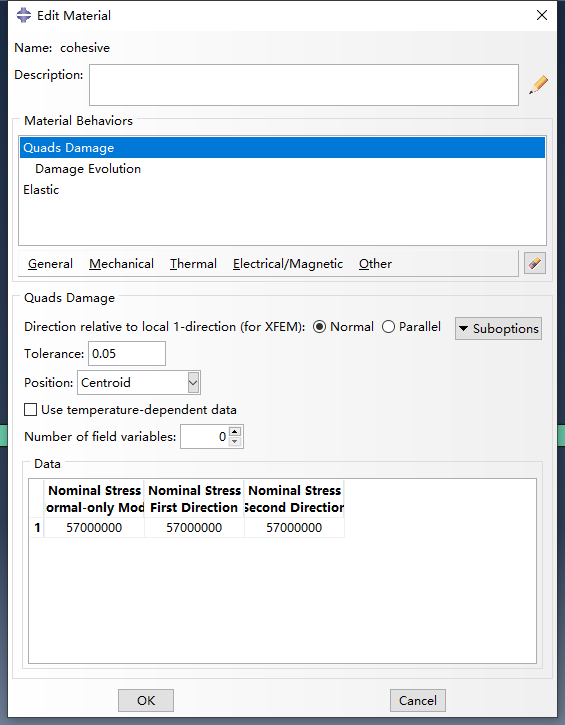
Task: Click the pencil edit description icon
Action: click(x=539, y=85)
